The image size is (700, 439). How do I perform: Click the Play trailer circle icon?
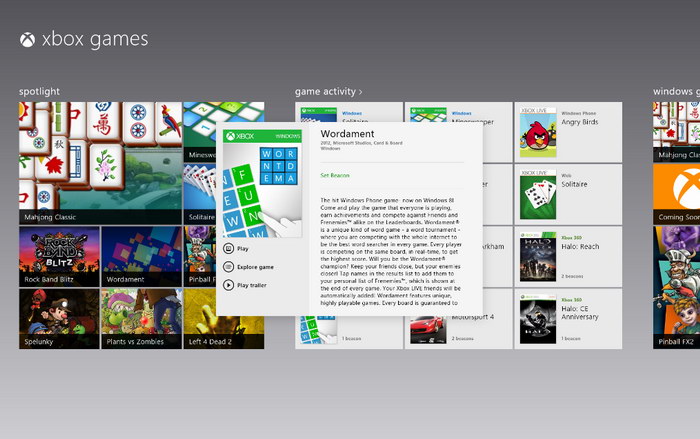[x=229, y=285]
